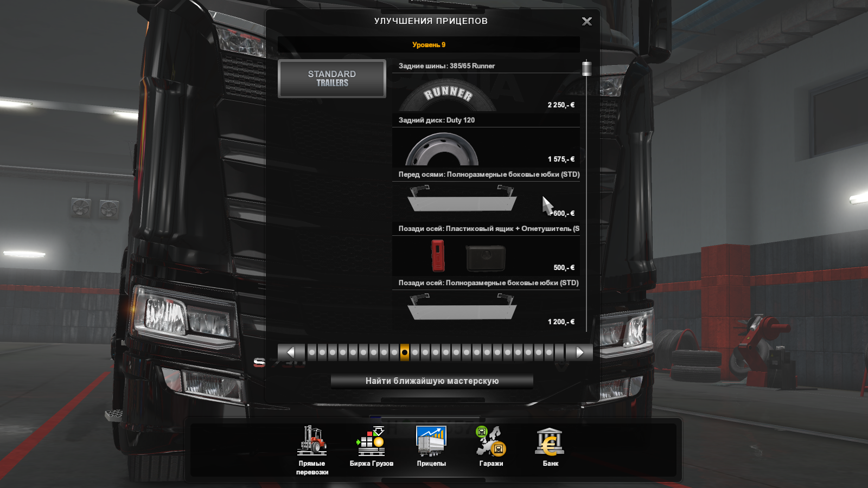Select the page dot just before the orange one
The height and width of the screenshot is (488, 868).
pos(394,352)
